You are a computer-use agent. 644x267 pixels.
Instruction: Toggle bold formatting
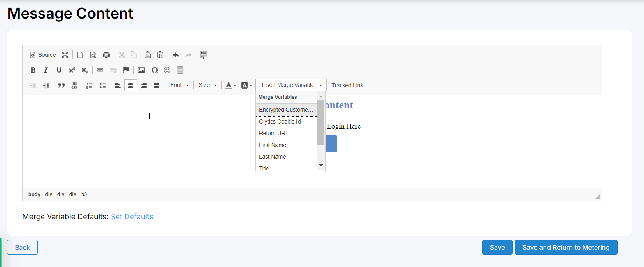tap(33, 70)
